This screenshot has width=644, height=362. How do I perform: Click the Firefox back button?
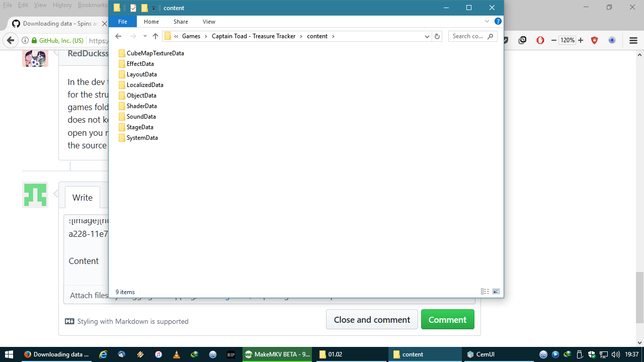tap(10, 41)
